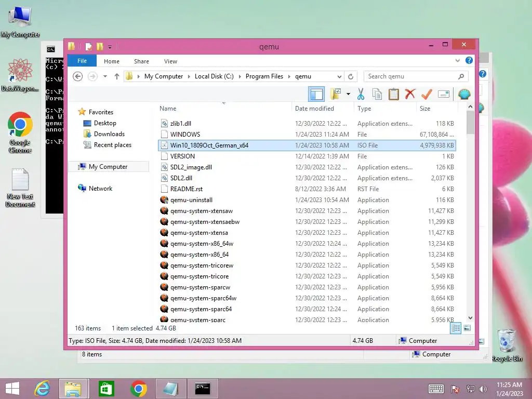Switch to Large icons view button
The image size is (532, 399).
(x=467, y=328)
